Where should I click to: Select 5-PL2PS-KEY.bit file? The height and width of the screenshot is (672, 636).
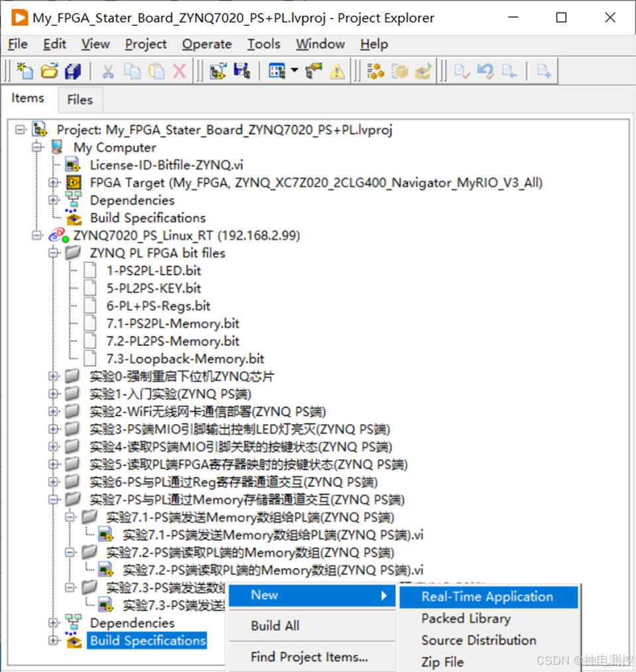click(x=154, y=288)
